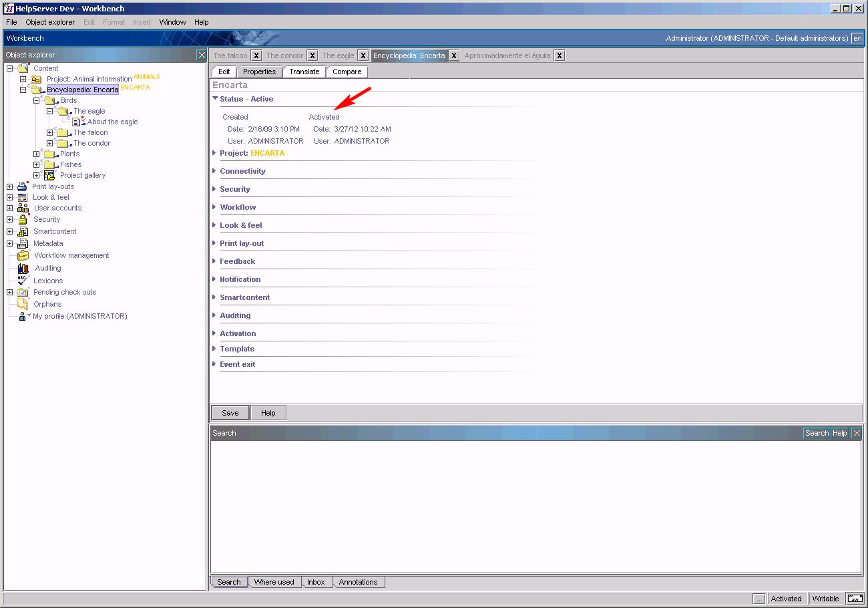This screenshot has height=608, width=868.
Task: Expand the Template section
Action: [x=214, y=349]
